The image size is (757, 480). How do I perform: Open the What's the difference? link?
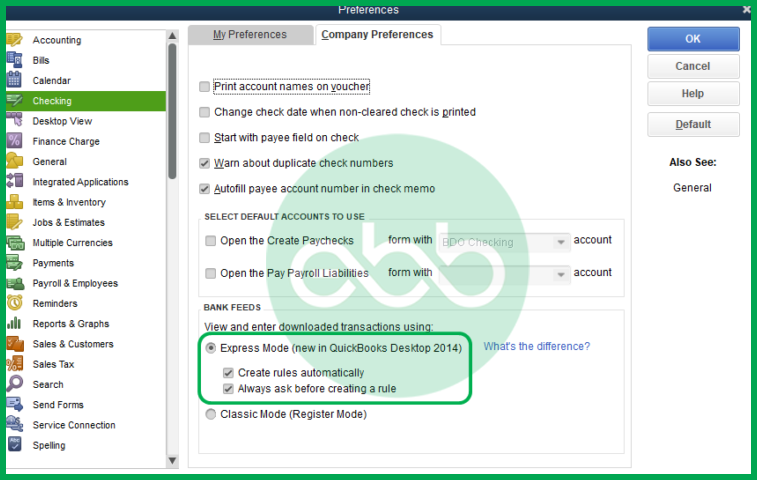point(537,346)
